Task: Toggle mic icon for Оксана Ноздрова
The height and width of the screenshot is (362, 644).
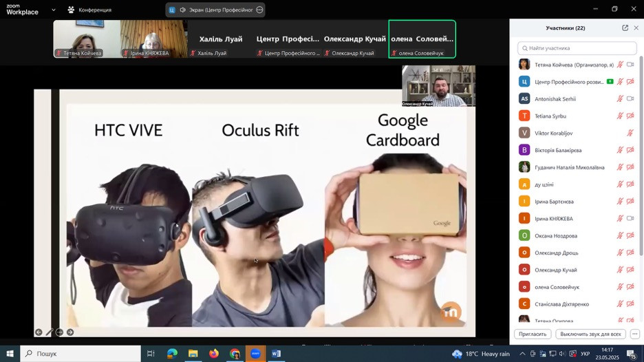Action: tap(620, 235)
